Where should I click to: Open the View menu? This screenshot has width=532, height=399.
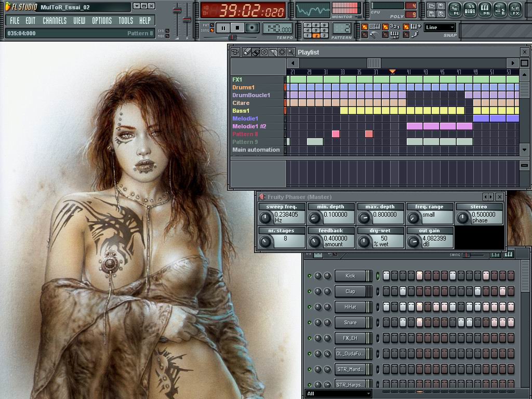point(79,21)
